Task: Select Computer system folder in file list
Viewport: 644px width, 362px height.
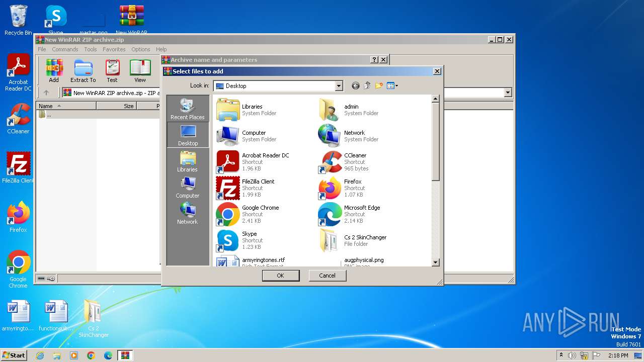Action: (247, 136)
